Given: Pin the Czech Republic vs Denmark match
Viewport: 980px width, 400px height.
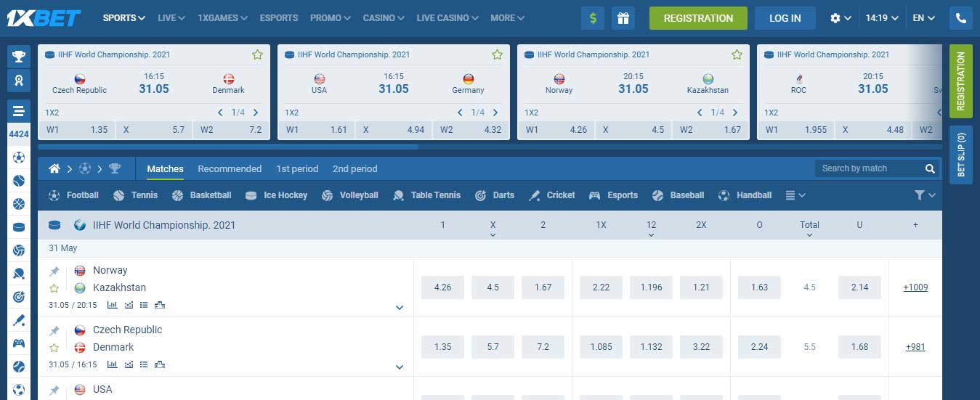Looking at the screenshot, I should (54, 330).
